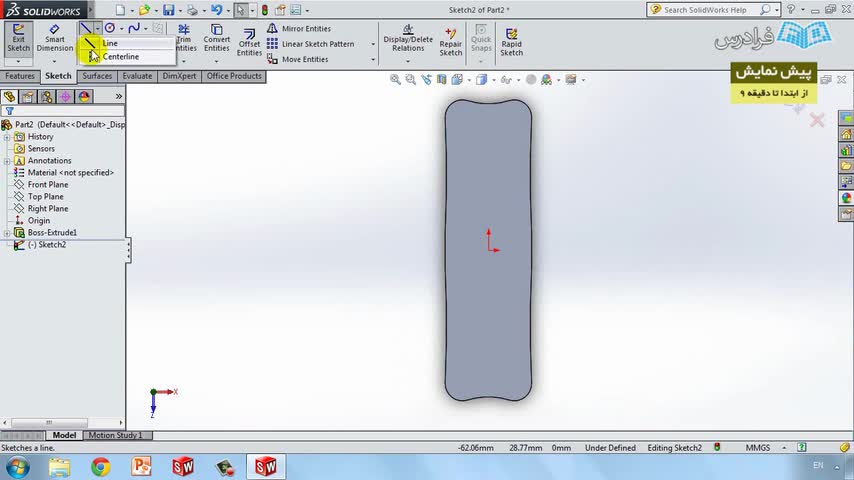Click the Quick Snaps tool

tap(481, 38)
